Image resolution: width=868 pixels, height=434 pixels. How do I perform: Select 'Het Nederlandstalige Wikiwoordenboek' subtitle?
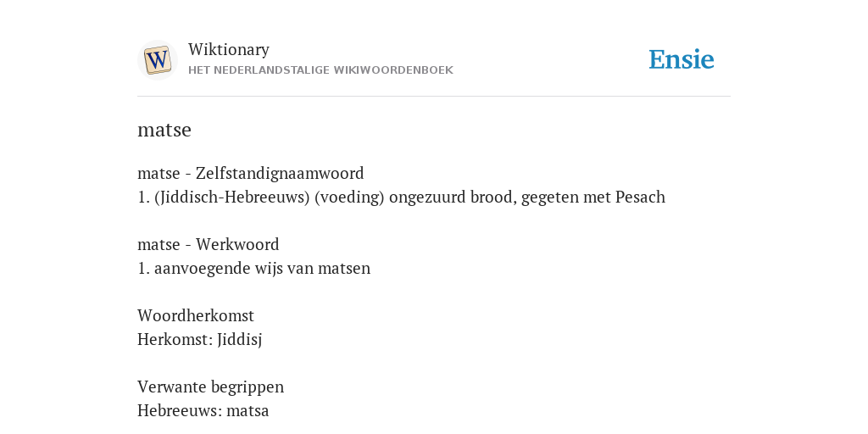(320, 70)
